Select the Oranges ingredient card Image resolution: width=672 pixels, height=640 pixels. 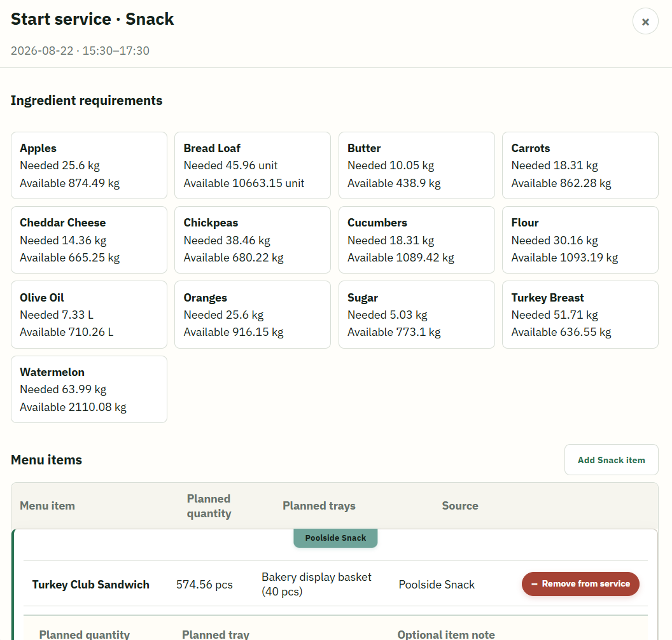pyautogui.click(x=253, y=314)
